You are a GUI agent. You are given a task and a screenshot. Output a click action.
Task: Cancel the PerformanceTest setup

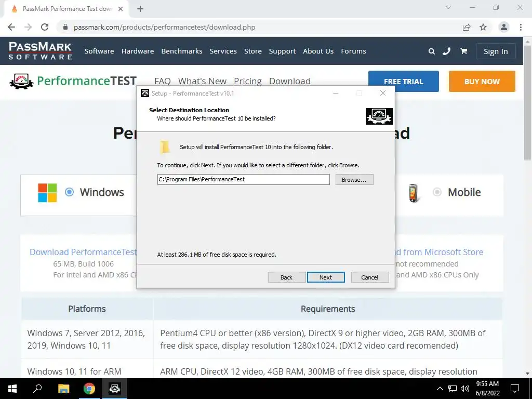point(369,277)
